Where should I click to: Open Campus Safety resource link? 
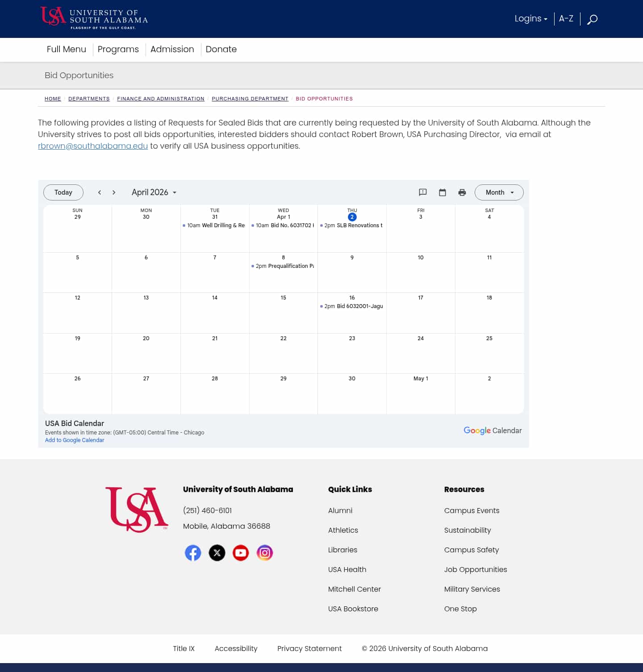[x=472, y=550]
